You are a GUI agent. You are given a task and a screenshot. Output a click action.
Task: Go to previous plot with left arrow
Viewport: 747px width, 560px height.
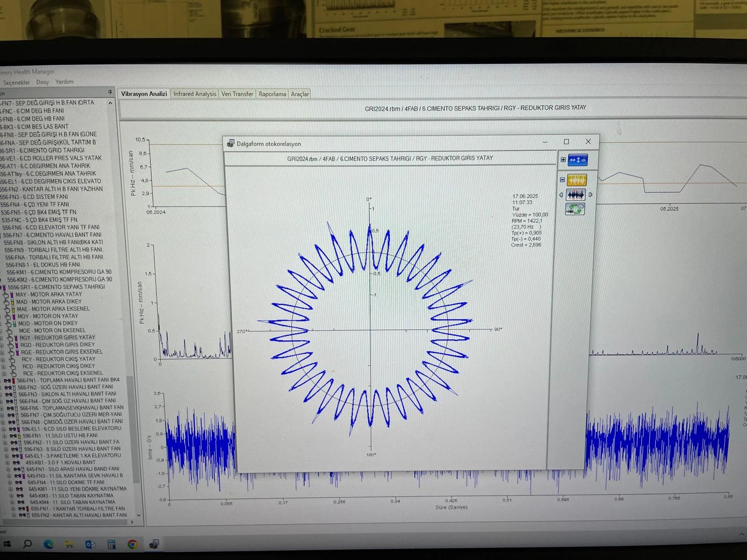[x=561, y=195]
